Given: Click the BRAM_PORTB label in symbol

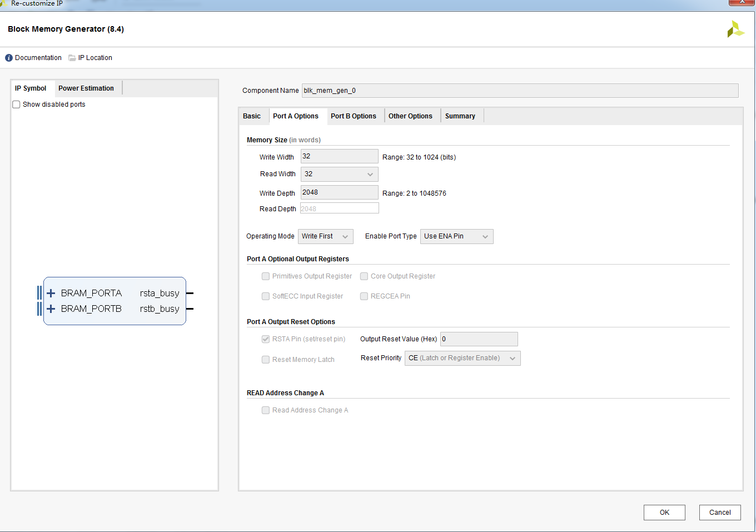Looking at the screenshot, I should (91, 309).
